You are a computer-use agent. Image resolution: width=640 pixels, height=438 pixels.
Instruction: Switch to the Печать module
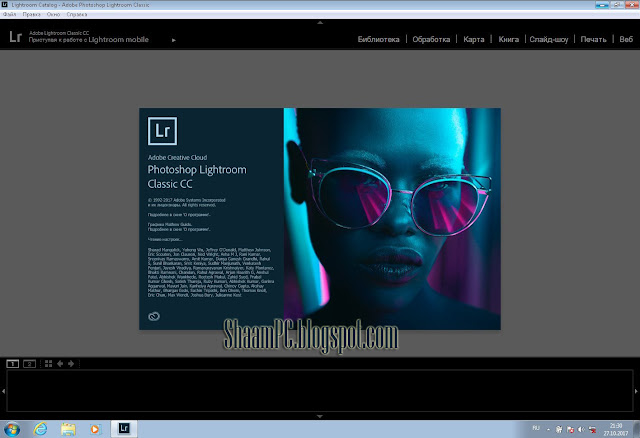(593, 39)
